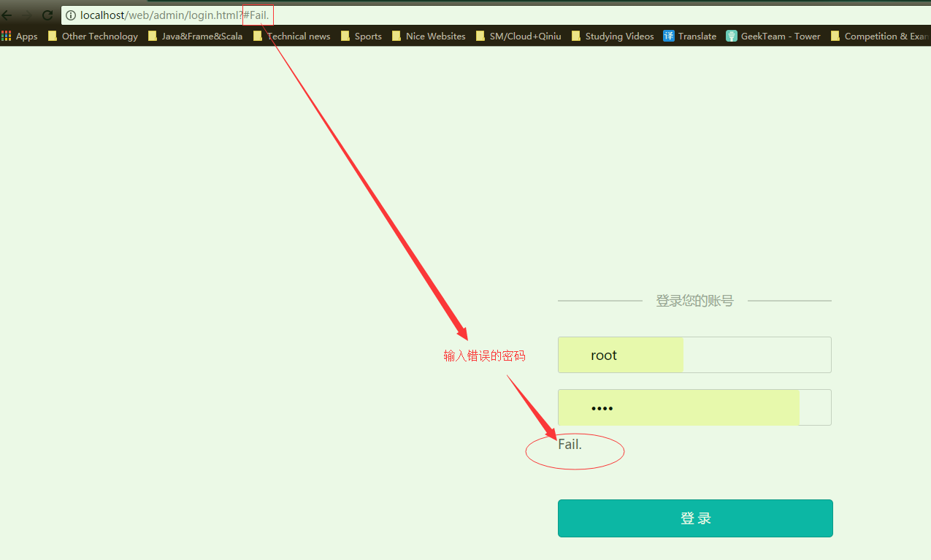This screenshot has height=560, width=931.
Task: Focus the username field containing root
Action: tap(694, 355)
